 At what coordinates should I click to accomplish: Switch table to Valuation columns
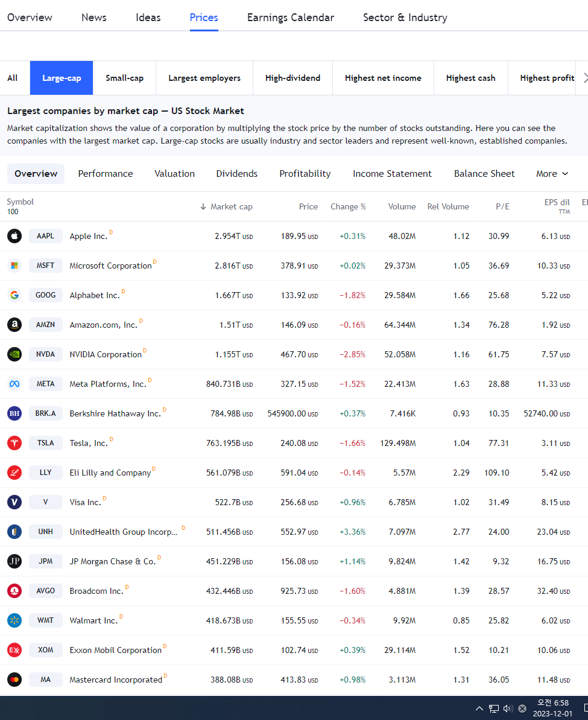[x=174, y=174]
